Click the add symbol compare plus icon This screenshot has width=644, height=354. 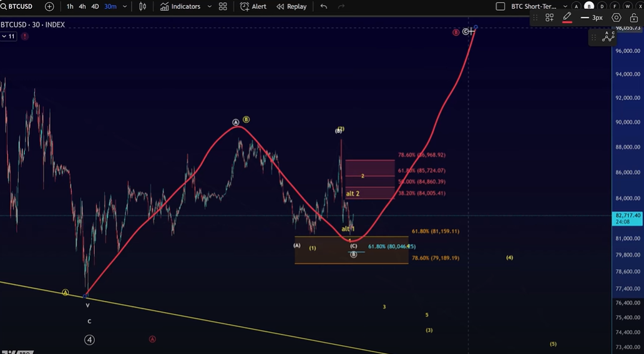click(x=49, y=7)
